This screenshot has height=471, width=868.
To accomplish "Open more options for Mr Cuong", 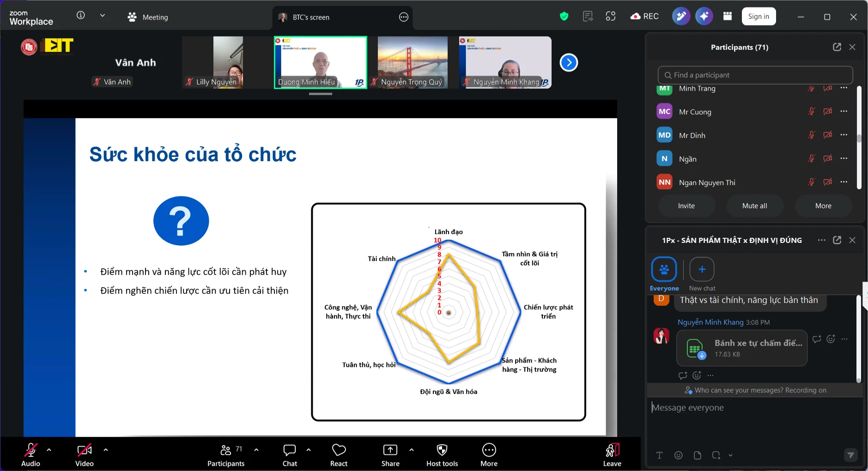I will (x=844, y=111).
